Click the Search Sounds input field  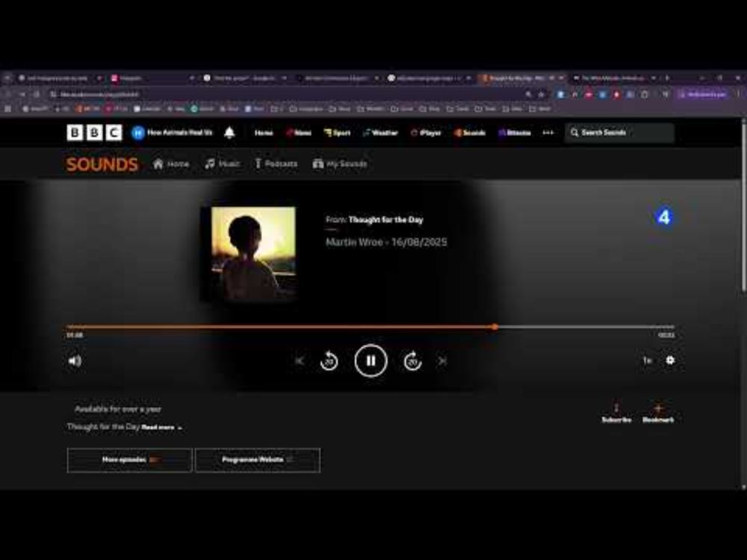[x=619, y=132]
